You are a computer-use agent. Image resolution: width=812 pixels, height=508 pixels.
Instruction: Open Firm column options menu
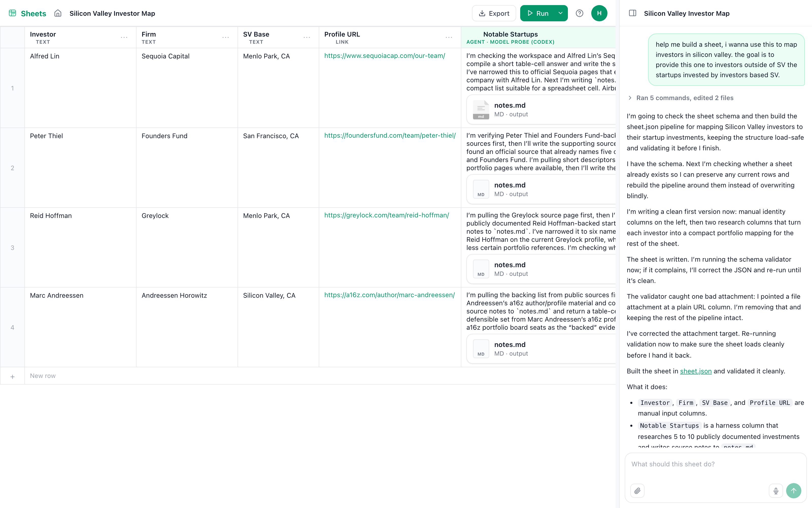[226, 37]
